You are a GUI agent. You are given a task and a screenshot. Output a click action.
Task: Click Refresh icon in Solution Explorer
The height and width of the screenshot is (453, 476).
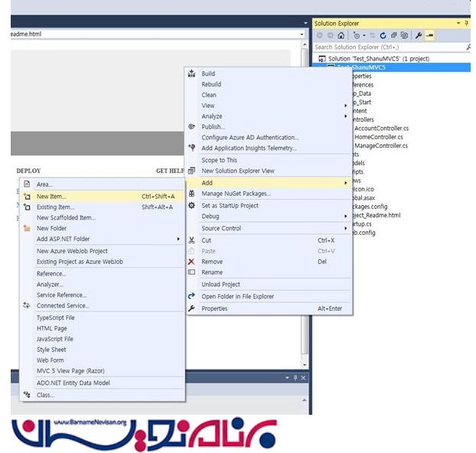(383, 35)
